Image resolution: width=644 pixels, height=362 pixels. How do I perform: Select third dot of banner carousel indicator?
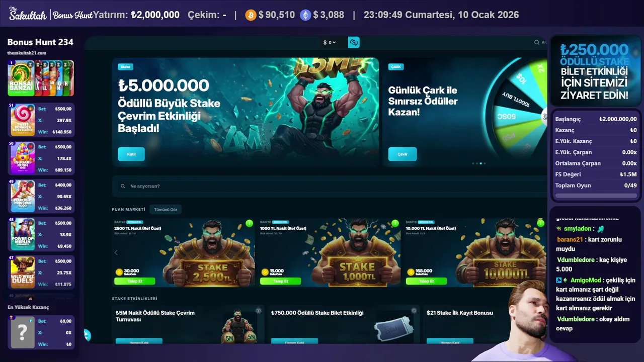pyautogui.click(x=480, y=163)
